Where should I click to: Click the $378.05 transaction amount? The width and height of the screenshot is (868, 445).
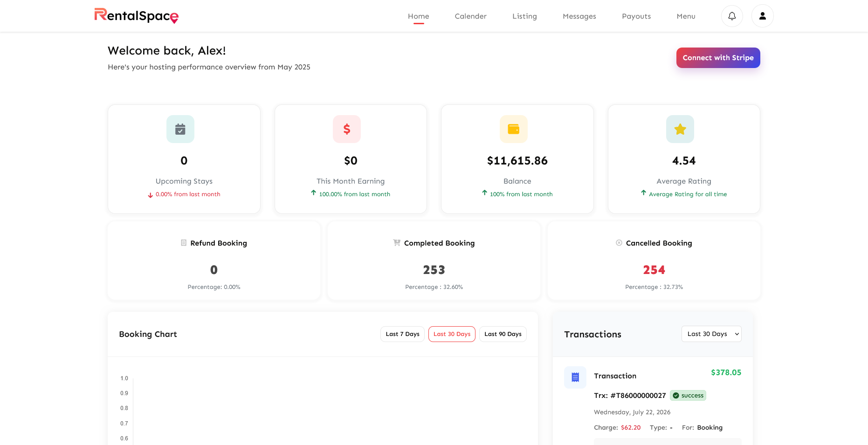click(x=726, y=372)
